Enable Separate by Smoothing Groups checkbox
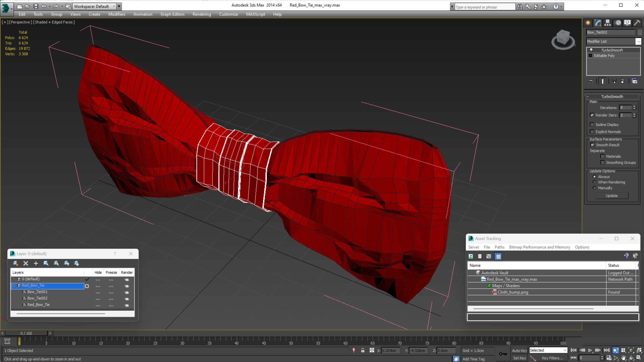Screen dimensions: 644x362 point(602,162)
